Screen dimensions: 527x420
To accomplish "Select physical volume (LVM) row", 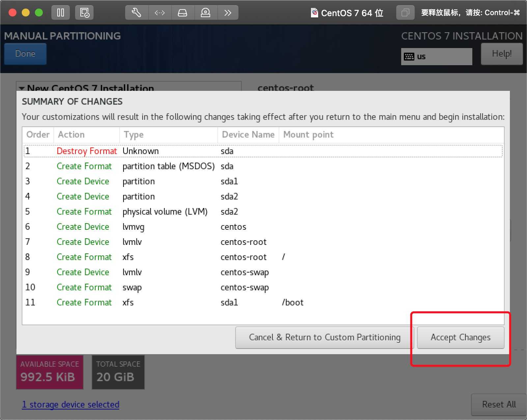I will point(263,212).
